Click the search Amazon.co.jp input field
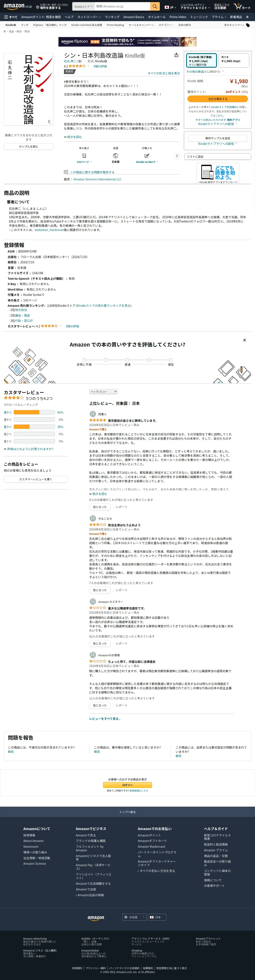 point(122,6)
